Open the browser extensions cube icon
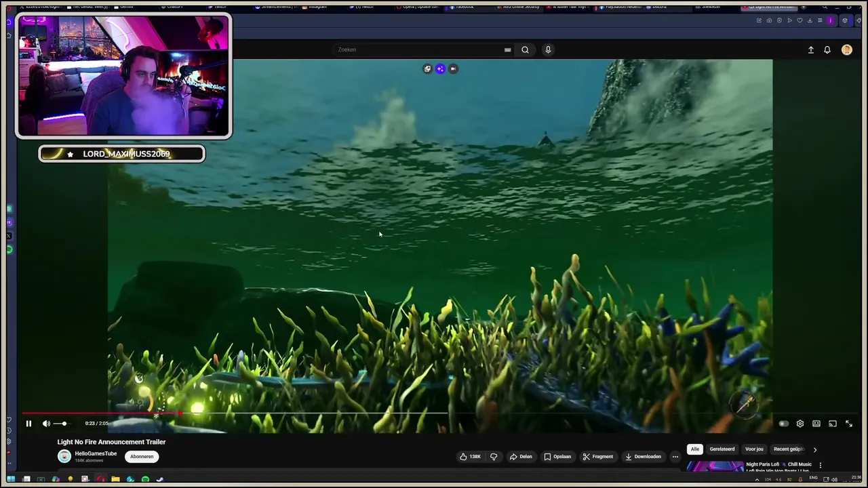 tap(844, 20)
